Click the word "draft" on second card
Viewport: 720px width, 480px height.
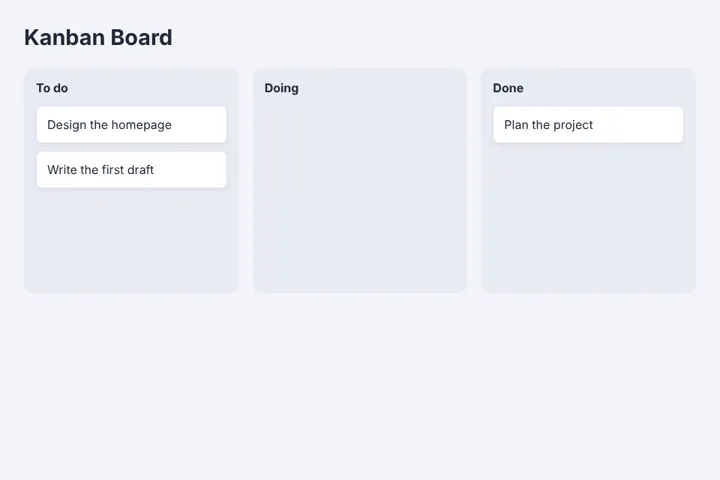141,169
